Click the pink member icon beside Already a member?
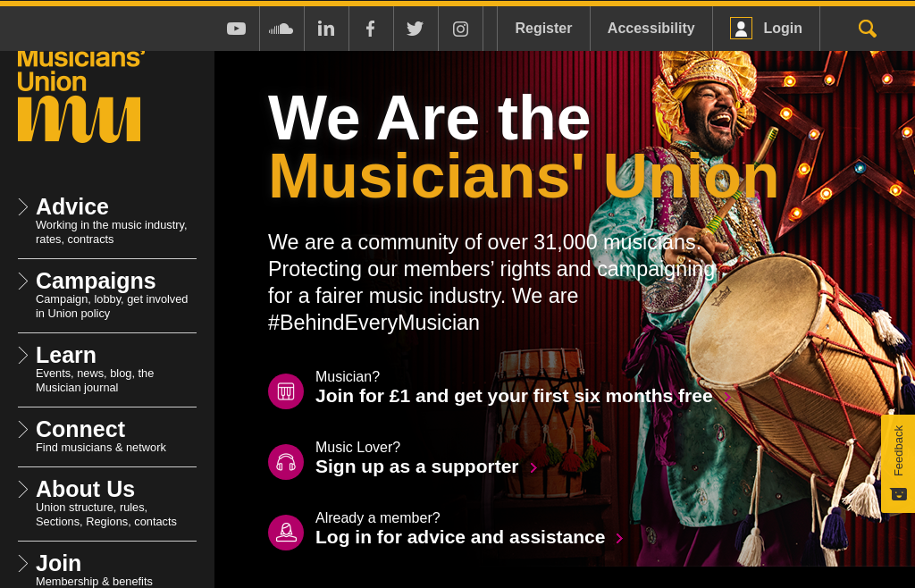The height and width of the screenshot is (588, 915). 286,533
